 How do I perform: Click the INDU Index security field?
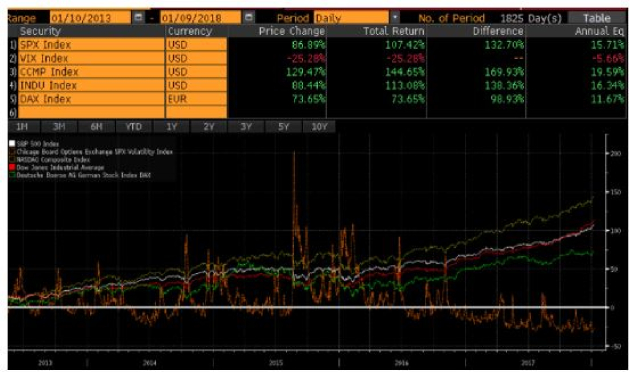tap(91, 86)
